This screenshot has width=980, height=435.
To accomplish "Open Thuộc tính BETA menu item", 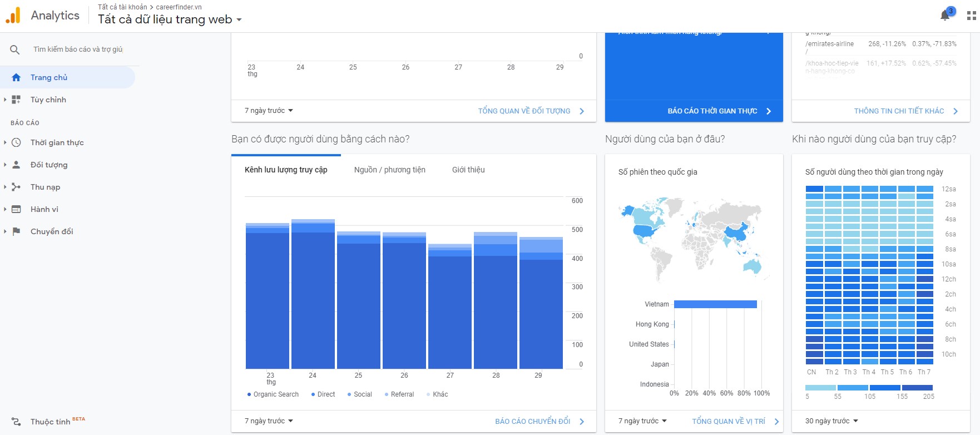I will pos(58,422).
